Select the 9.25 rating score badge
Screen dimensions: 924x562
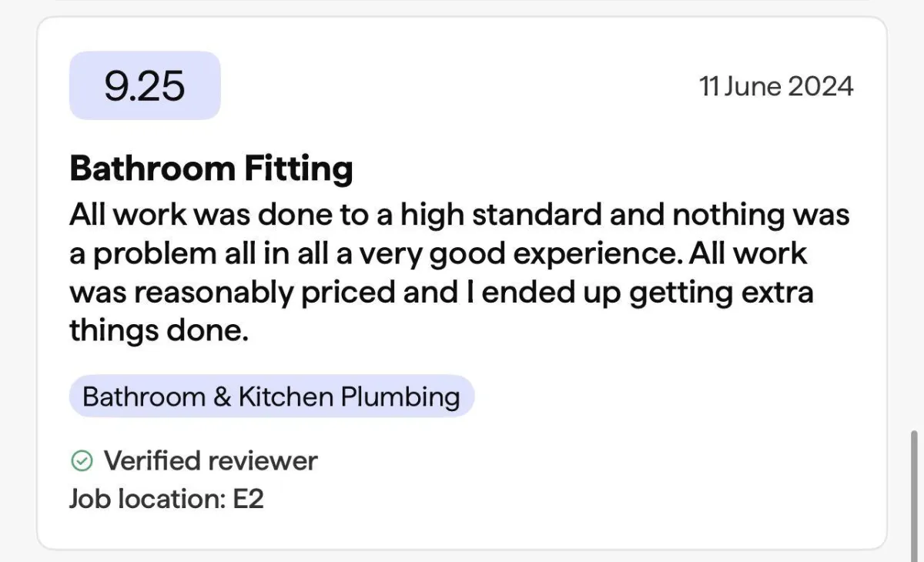coord(145,85)
